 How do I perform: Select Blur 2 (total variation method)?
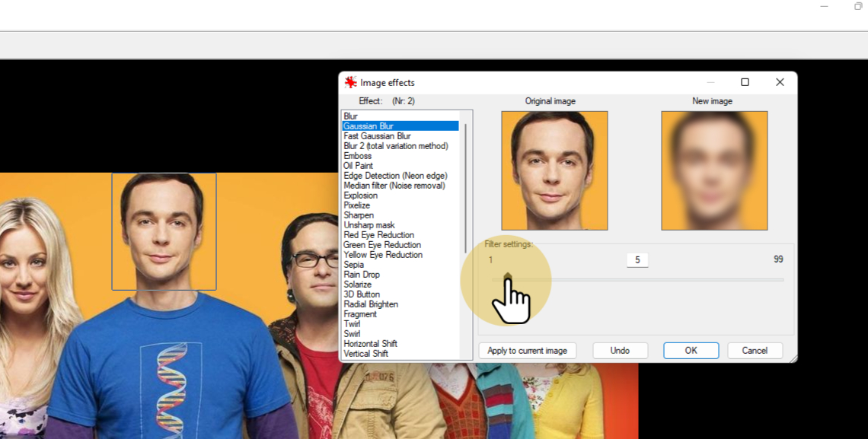click(x=396, y=146)
